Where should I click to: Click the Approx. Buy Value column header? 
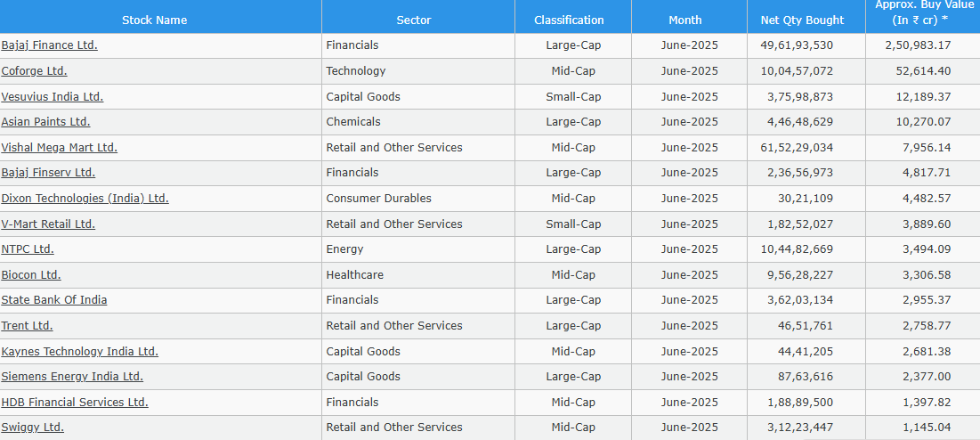point(920,12)
